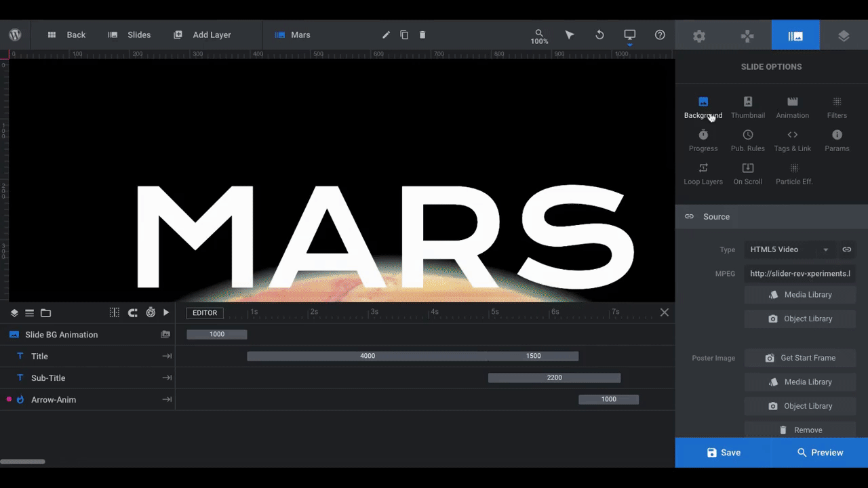
Task: Click the Save button
Action: (723, 453)
